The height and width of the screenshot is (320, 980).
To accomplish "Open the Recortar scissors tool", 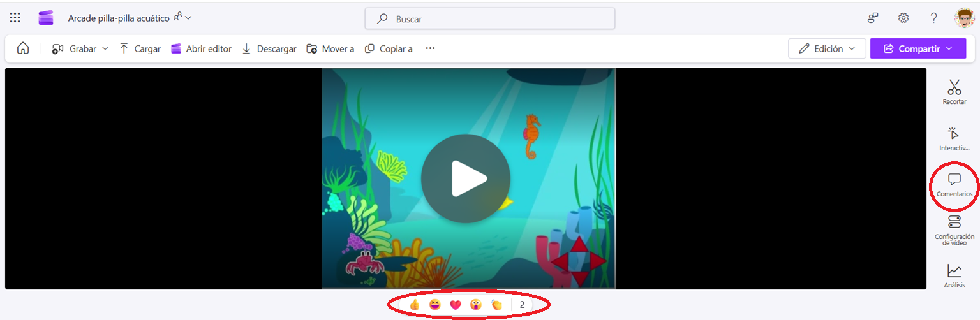I will click(954, 92).
